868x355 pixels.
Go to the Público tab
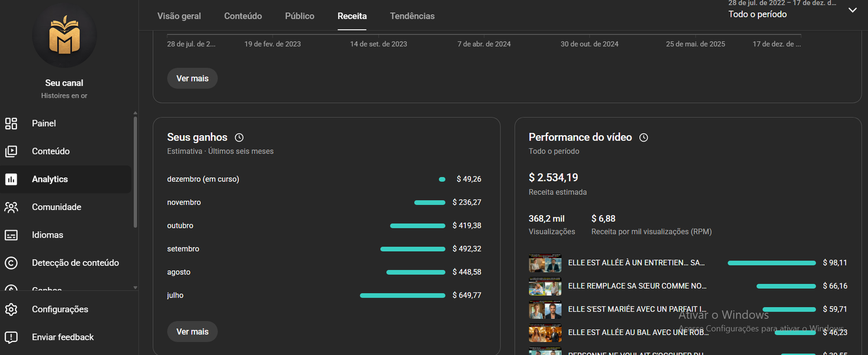click(299, 16)
